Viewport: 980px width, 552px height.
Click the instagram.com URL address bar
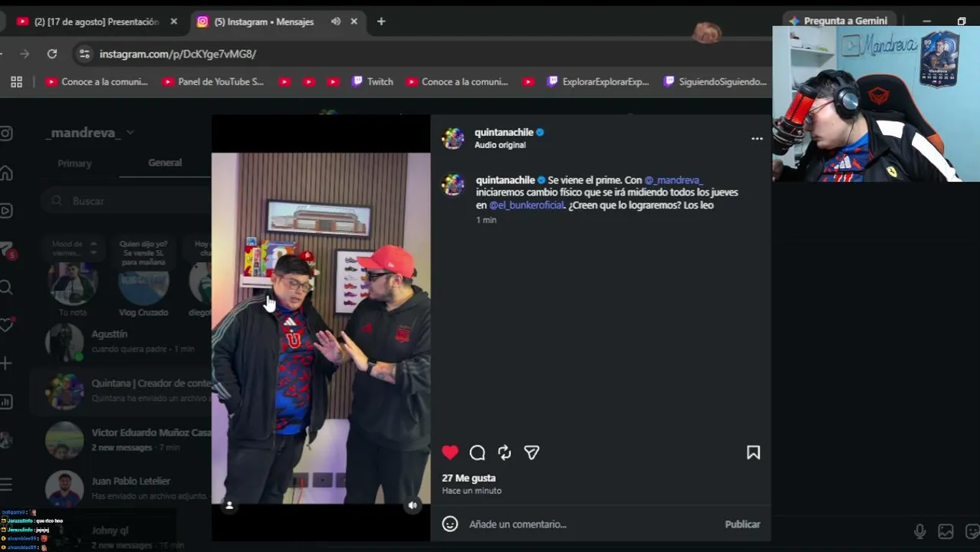(x=178, y=54)
